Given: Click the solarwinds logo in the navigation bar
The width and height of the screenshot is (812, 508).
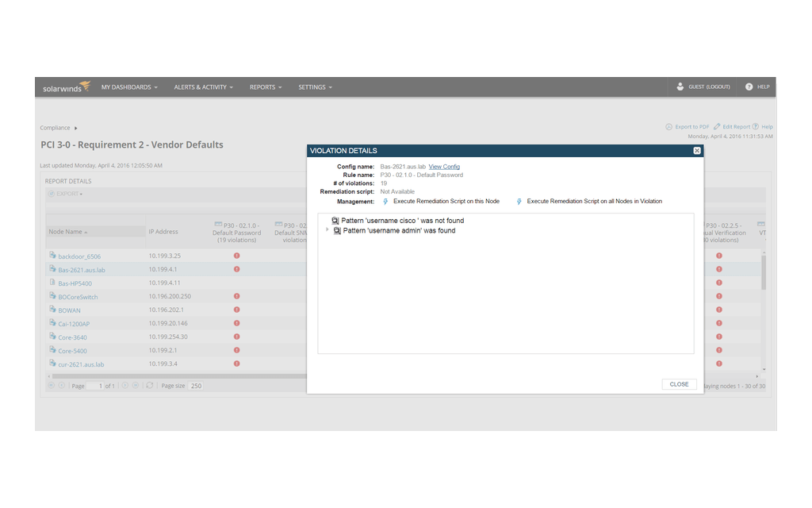Looking at the screenshot, I should pyautogui.click(x=62, y=87).
